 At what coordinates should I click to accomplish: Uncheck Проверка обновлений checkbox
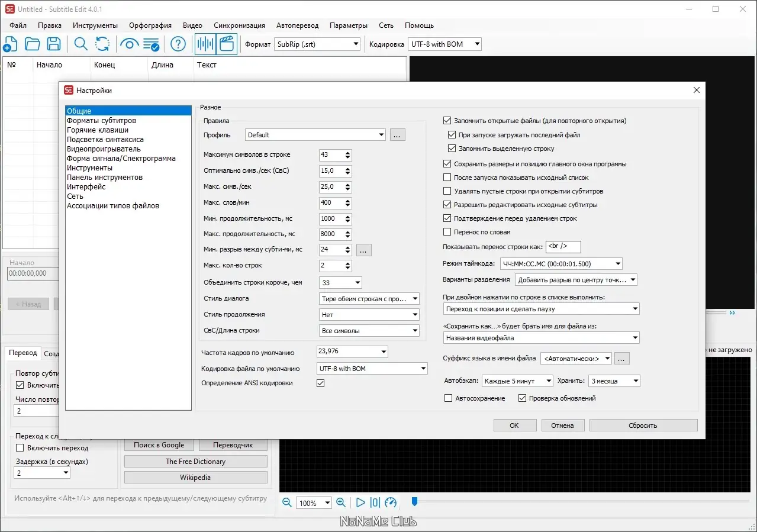coord(522,398)
